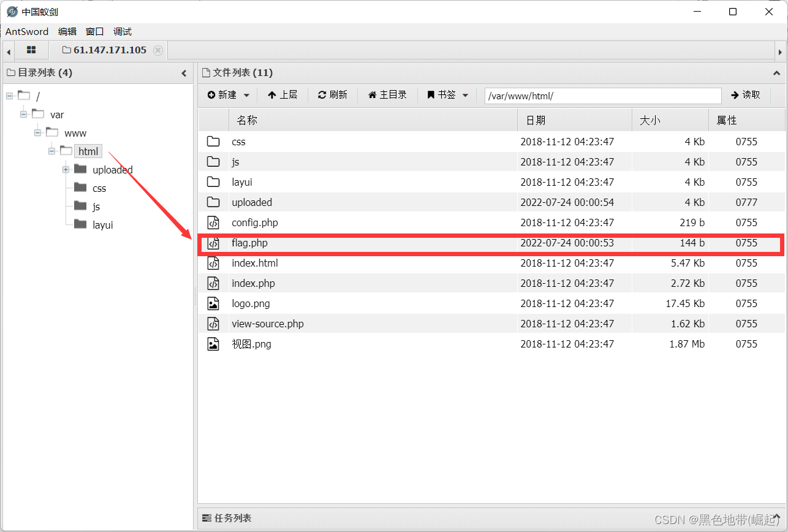Open the home grid tab icon
Image resolution: width=788 pixels, height=532 pixels.
[x=31, y=50]
